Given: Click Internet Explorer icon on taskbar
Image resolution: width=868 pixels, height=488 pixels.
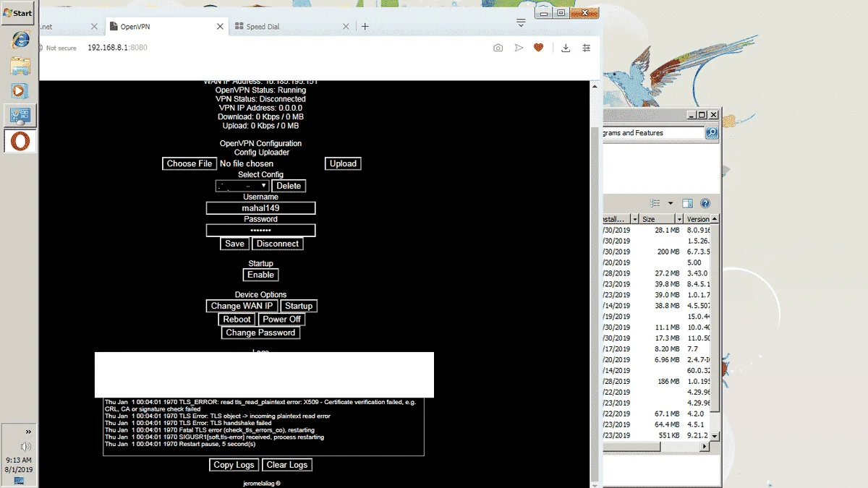Looking at the screenshot, I should click(20, 40).
